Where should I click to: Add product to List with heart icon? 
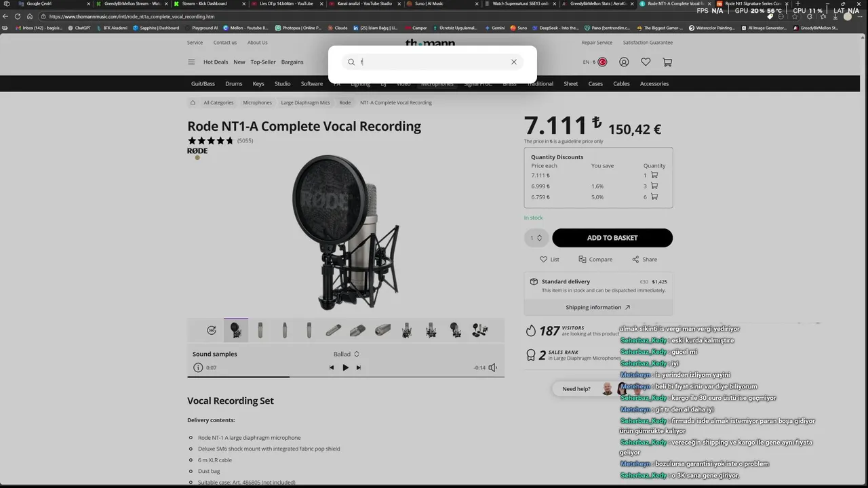pos(549,259)
